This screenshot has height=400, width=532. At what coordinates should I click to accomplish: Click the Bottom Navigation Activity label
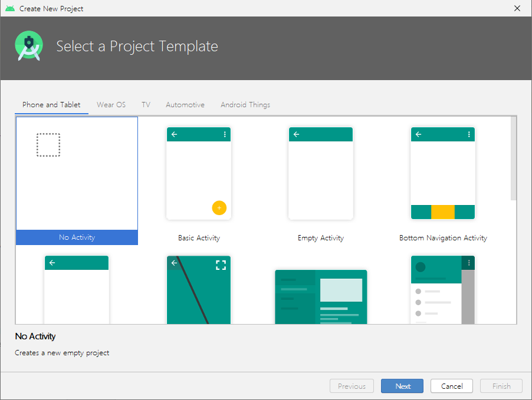pos(443,238)
